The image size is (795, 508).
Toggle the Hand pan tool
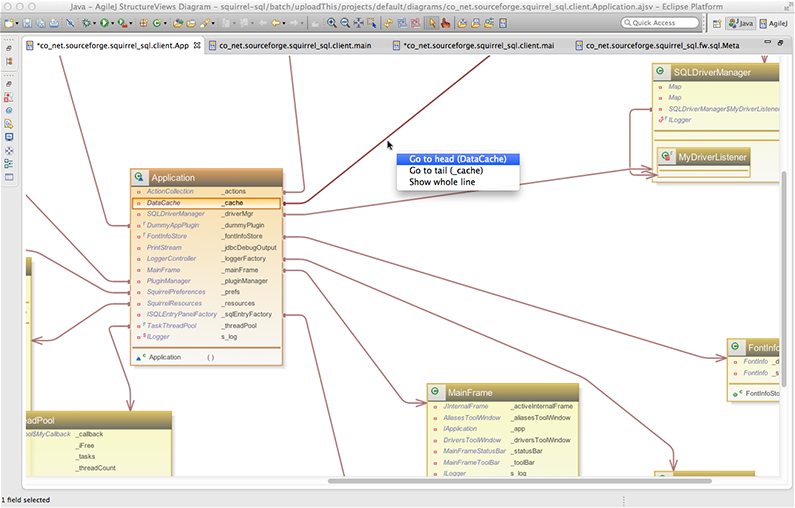(x=445, y=23)
